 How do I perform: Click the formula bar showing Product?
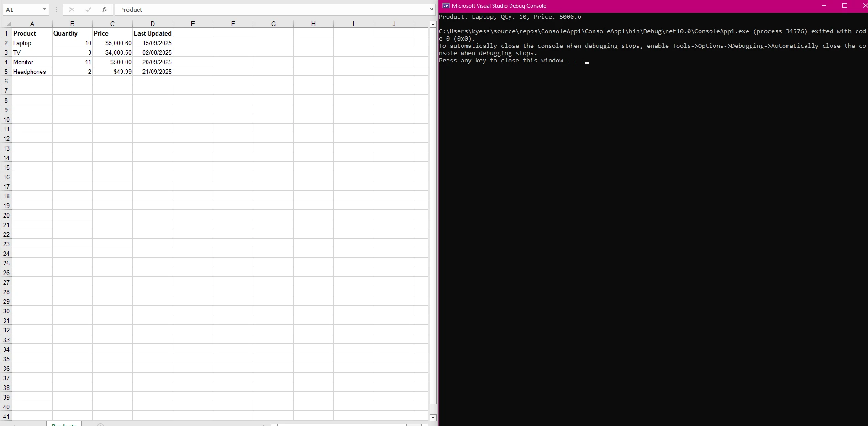coord(274,10)
